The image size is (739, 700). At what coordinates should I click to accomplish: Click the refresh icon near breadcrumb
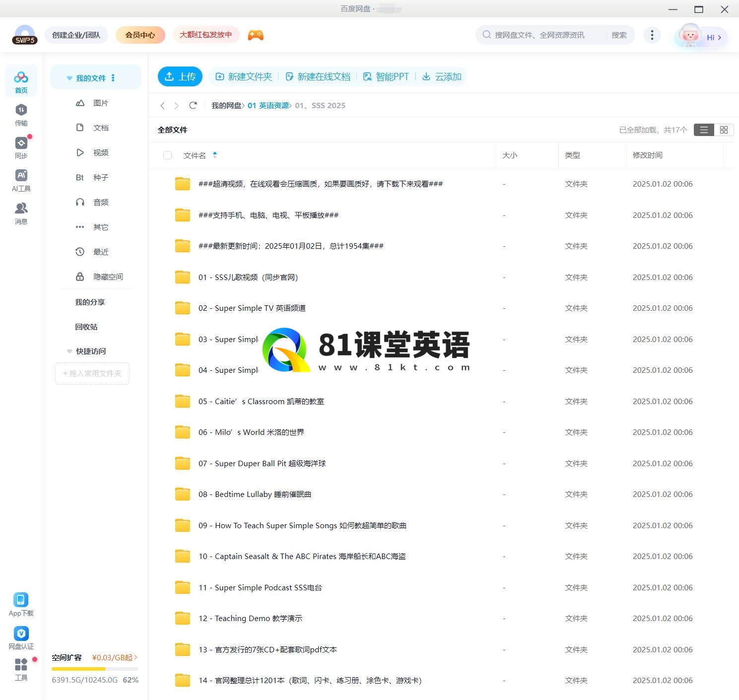(193, 105)
